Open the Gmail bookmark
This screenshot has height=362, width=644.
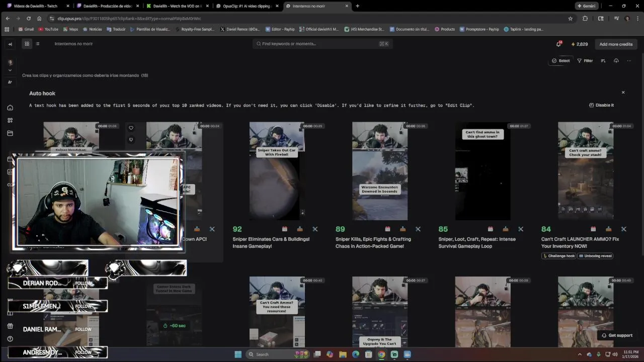tap(26, 29)
